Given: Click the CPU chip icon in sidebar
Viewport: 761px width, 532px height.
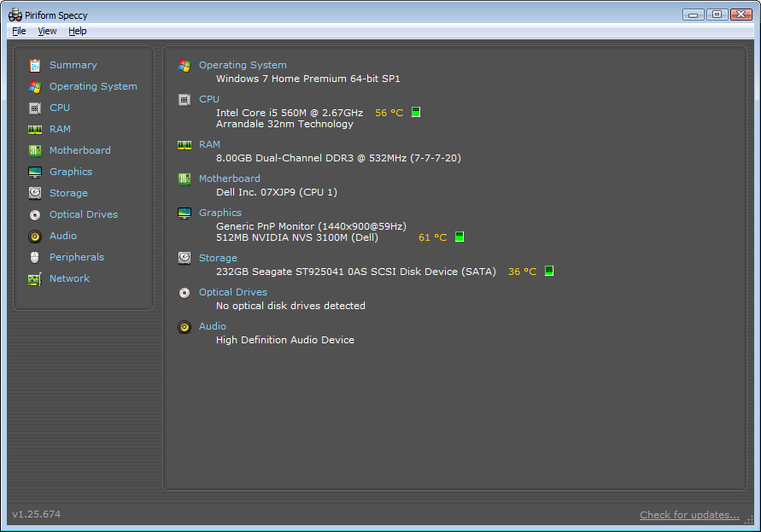Looking at the screenshot, I should click(35, 108).
